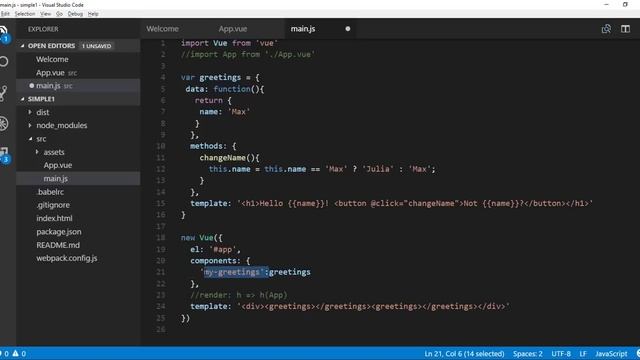
Task: Collapse the OPEN EDITORS section
Action: 22,46
